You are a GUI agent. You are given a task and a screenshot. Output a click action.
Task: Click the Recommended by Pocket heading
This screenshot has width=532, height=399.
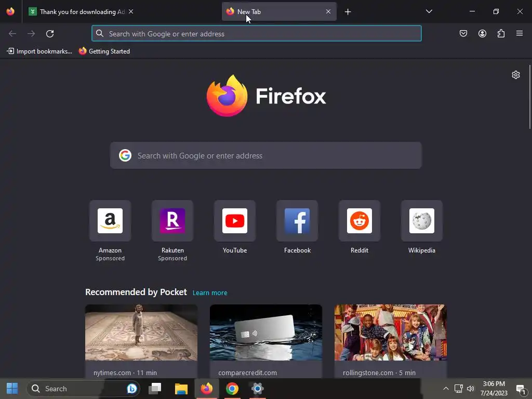(136, 292)
